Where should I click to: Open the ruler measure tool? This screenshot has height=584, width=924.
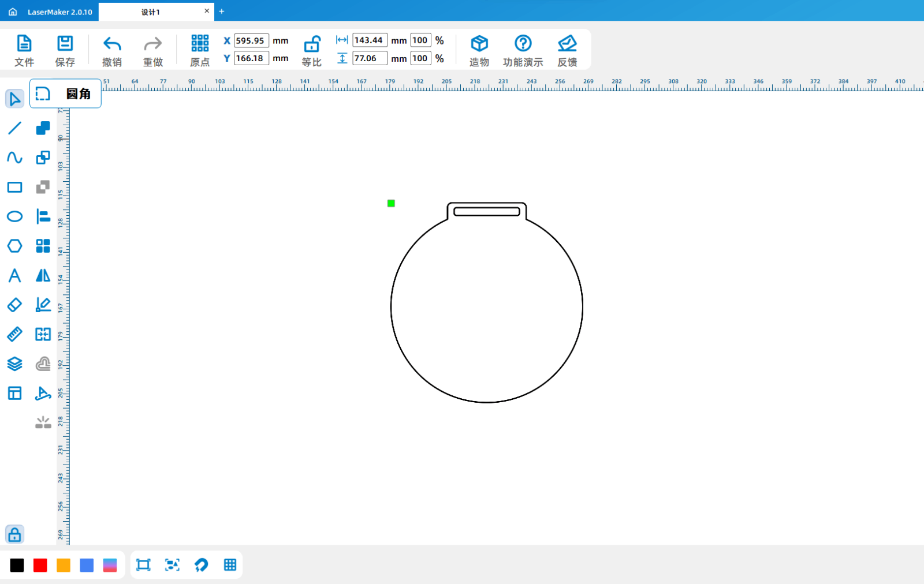[14, 334]
